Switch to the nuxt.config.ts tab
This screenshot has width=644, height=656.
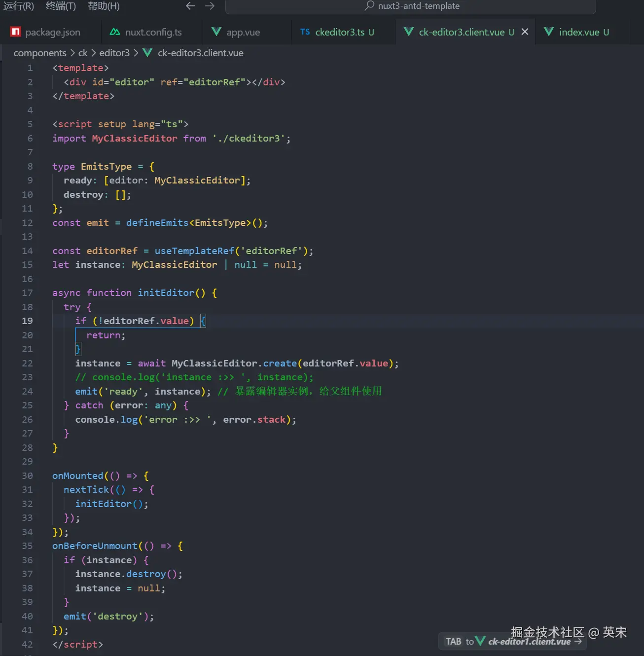point(153,32)
